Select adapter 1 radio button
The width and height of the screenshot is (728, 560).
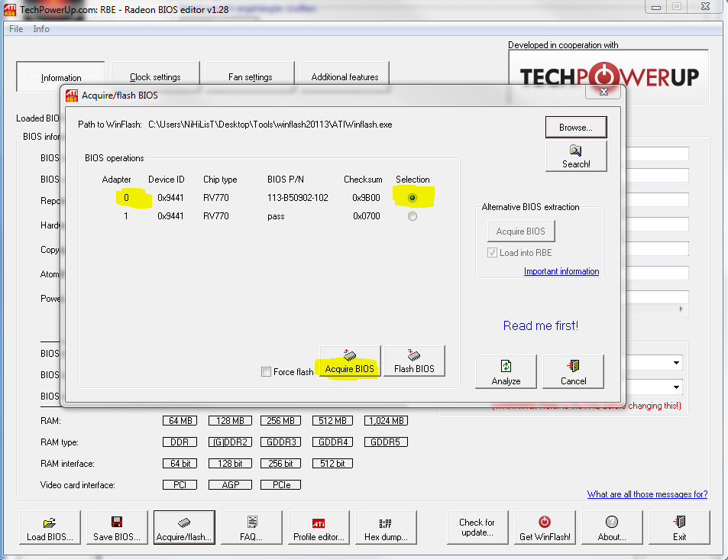tap(413, 216)
